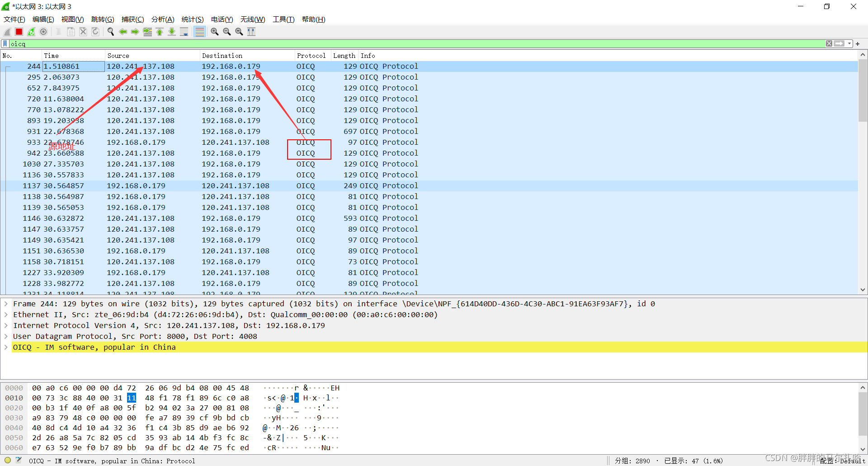Open the 分析(A) menu
This screenshot has height=466, width=868.
click(162, 19)
